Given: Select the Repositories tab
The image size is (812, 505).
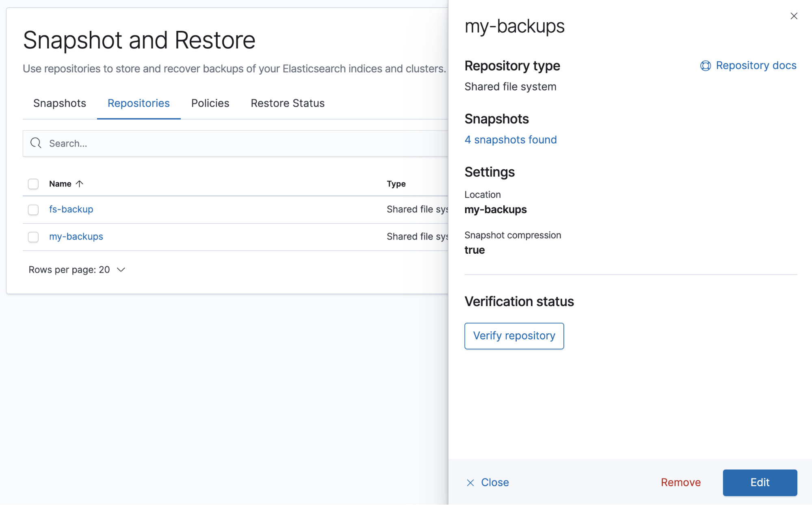Looking at the screenshot, I should tap(138, 103).
